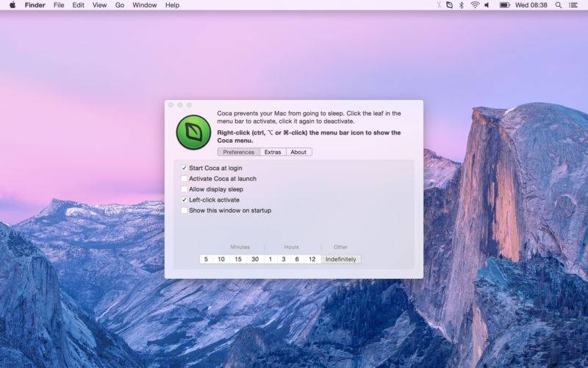This screenshot has height=368, width=588.
Task: Open Spotlight search magnifier
Action: 559,5
